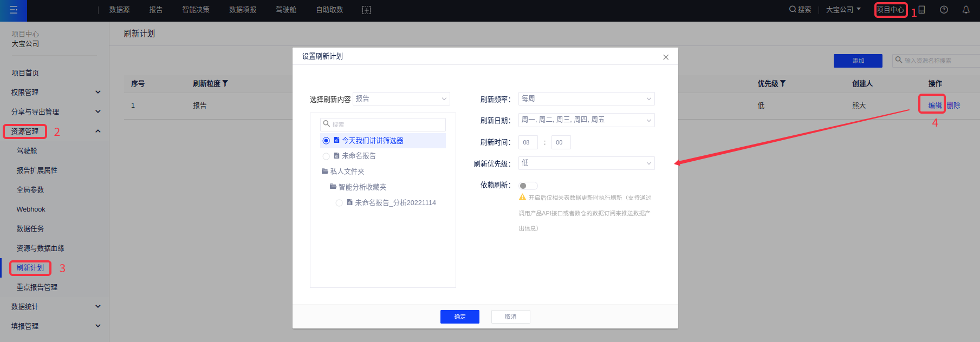Click the 取消 button
The image size is (980, 342).
coord(510,317)
